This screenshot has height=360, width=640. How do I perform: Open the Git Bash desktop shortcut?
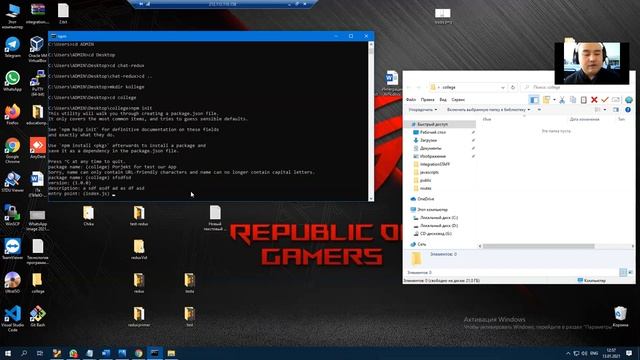click(38, 316)
